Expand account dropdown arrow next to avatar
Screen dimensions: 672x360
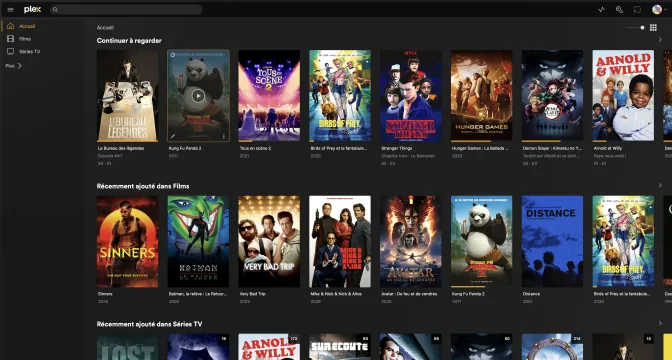click(665, 9)
